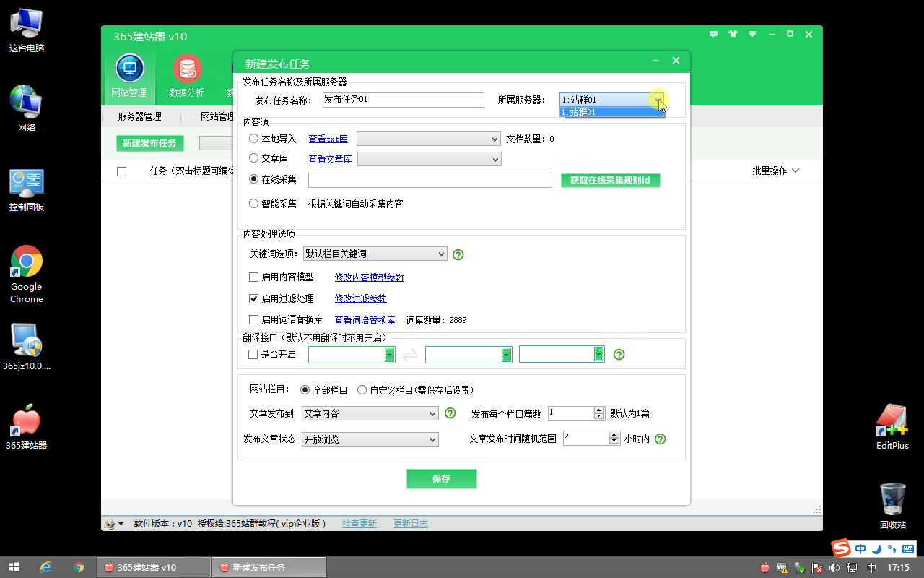Open 控制面板 desktop icon

click(x=27, y=190)
